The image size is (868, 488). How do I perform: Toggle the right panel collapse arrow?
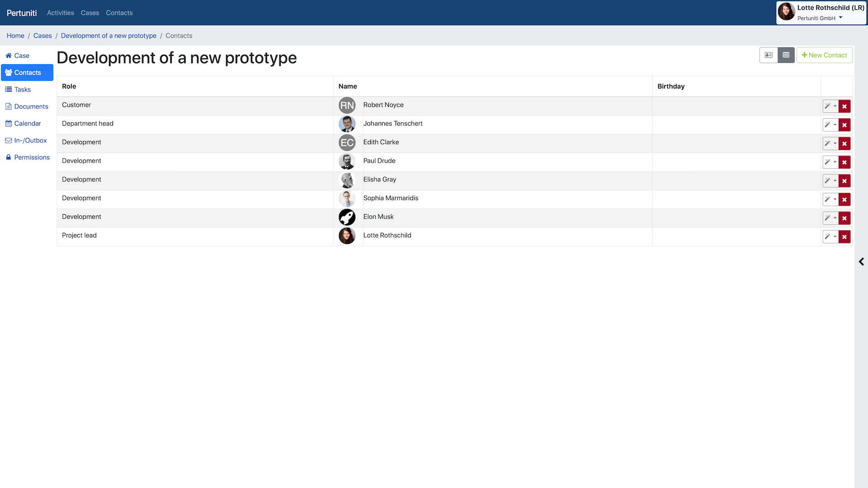(x=861, y=261)
